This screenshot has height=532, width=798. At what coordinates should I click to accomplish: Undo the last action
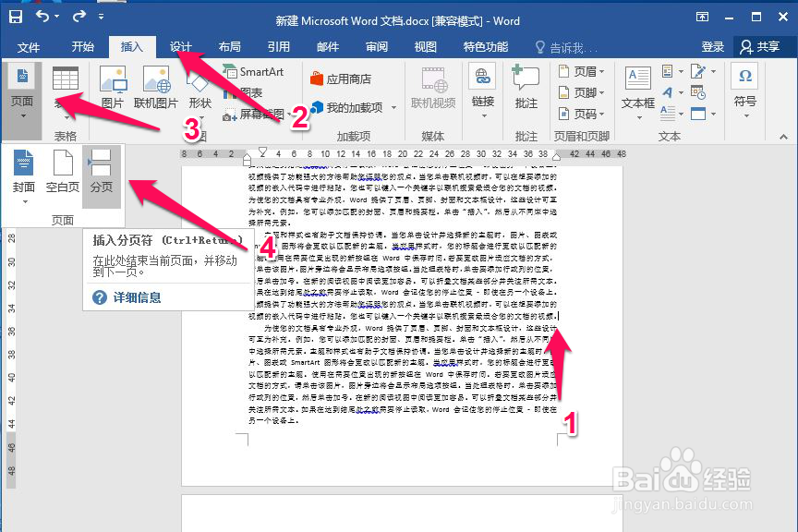click(42, 17)
